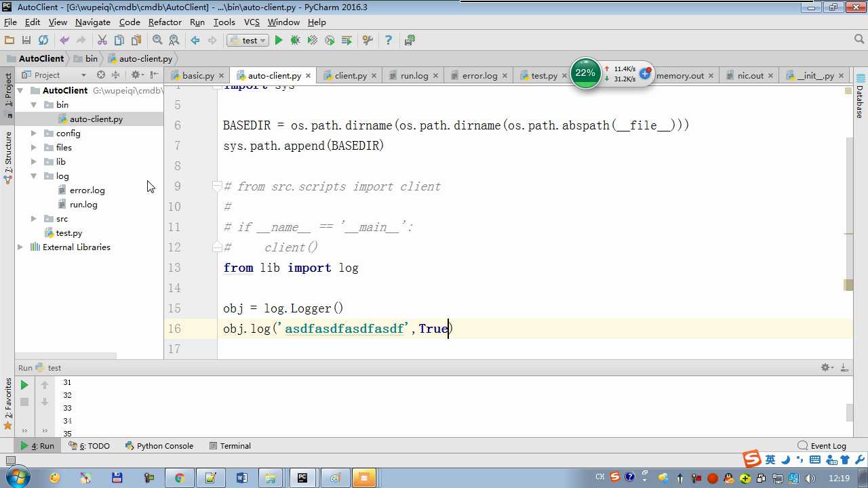The image size is (868, 488).
Task: Click the Copy toolbar icon
Action: coord(119,41)
